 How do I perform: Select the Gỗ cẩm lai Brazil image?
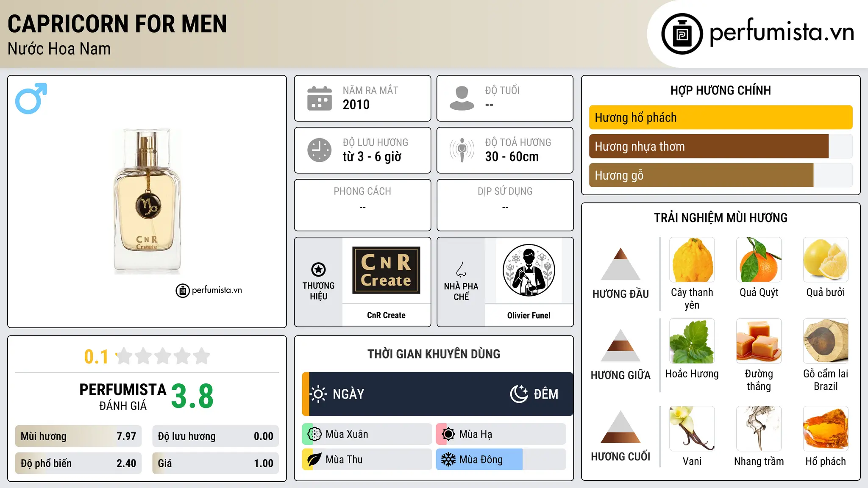826,341
